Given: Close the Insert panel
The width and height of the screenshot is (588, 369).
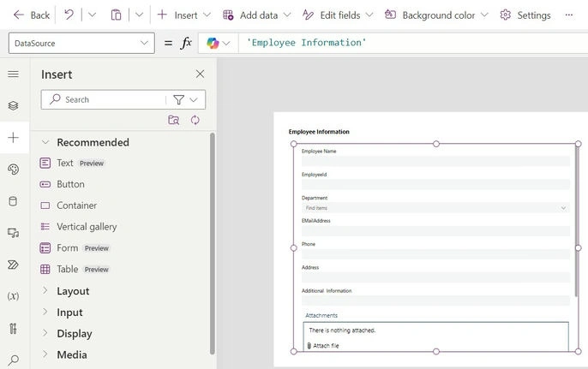Looking at the screenshot, I should 200,74.
